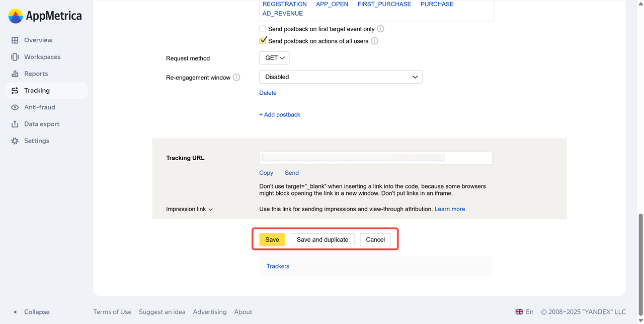Enable postback on first target event only
644x324 pixels.
click(263, 29)
